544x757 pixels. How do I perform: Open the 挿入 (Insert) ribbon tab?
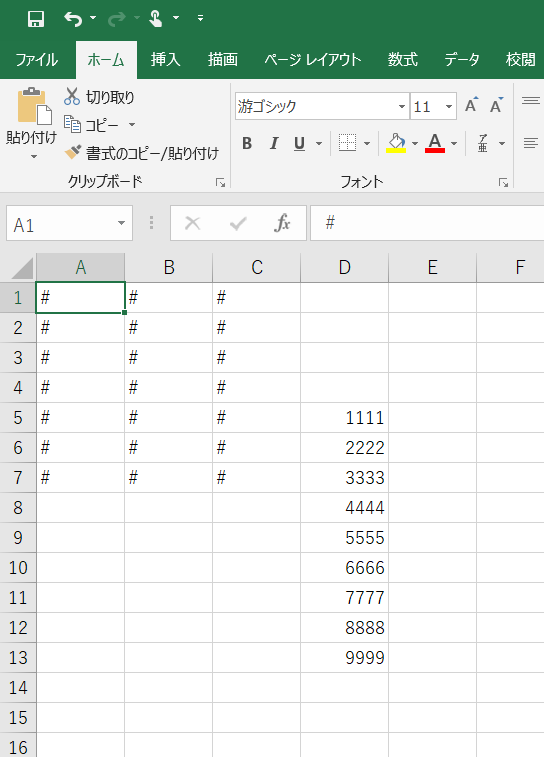pos(165,60)
